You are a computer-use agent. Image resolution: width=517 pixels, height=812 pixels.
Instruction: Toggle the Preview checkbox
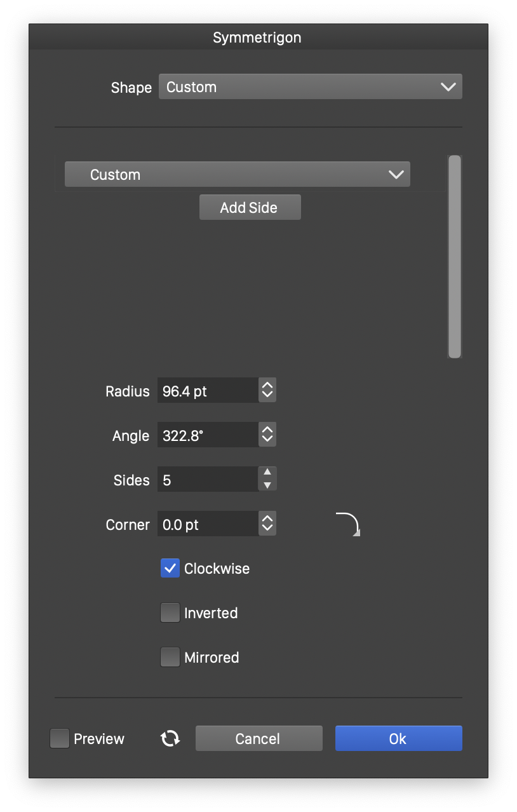point(60,738)
